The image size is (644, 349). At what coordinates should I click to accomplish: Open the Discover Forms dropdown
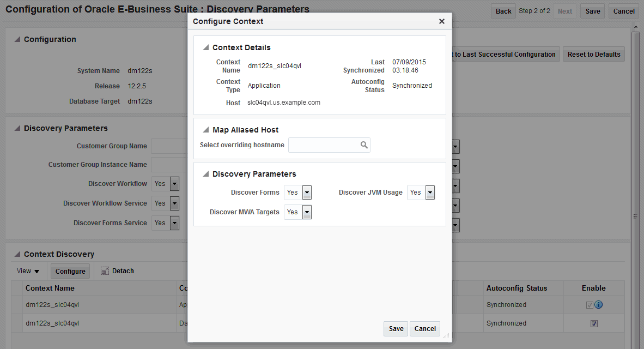[307, 192]
